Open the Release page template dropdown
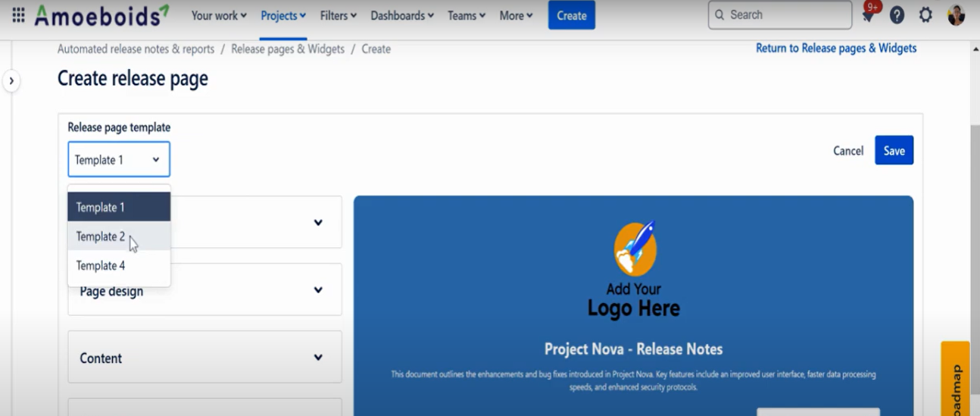This screenshot has height=416, width=980. click(x=119, y=160)
